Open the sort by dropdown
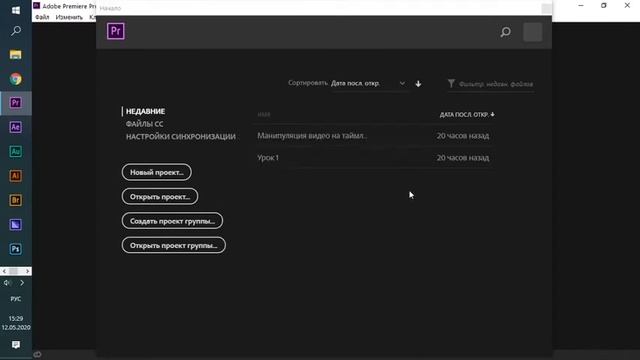Viewport: 640px width, 360px height. click(368, 83)
